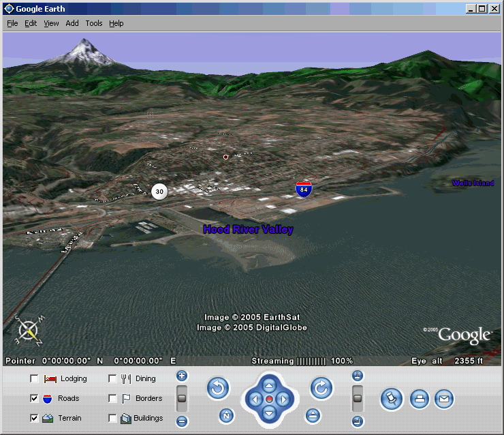
Task: Enable the Lodging layer checkbox
Action: [34, 378]
